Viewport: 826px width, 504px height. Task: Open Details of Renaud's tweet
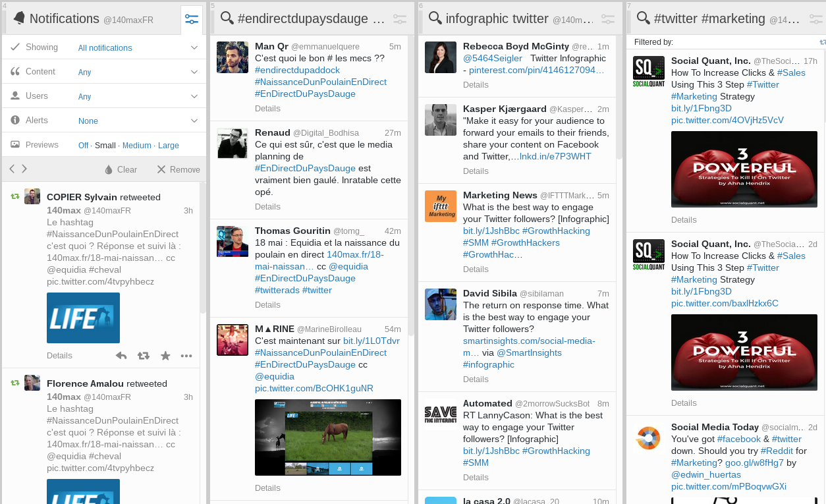pyautogui.click(x=267, y=207)
